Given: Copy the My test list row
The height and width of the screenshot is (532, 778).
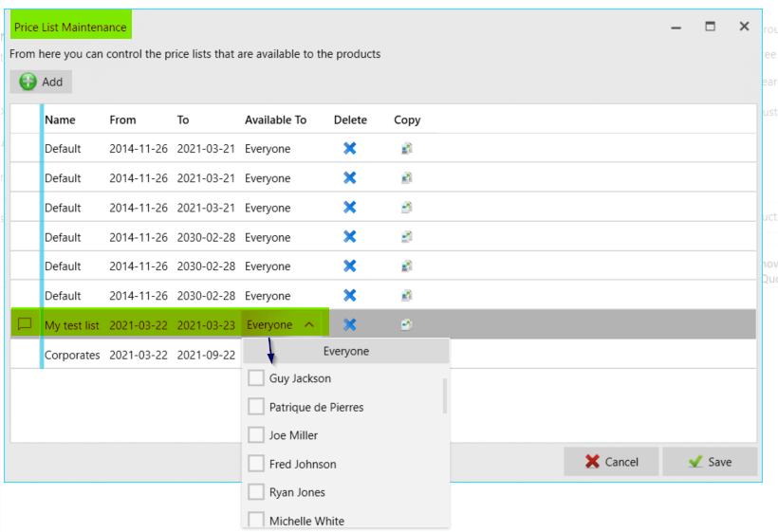Looking at the screenshot, I should pyautogui.click(x=406, y=324).
